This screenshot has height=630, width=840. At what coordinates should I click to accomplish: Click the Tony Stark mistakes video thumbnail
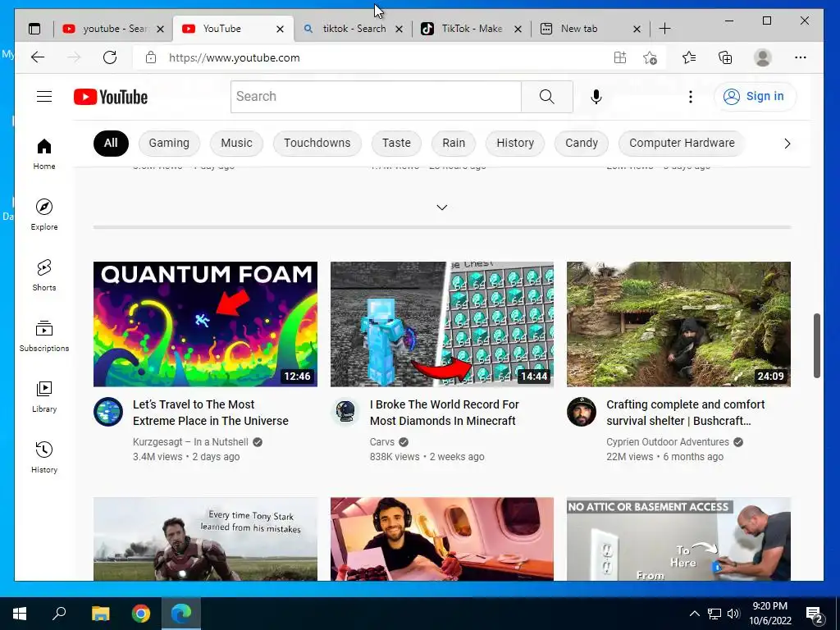[x=205, y=539]
